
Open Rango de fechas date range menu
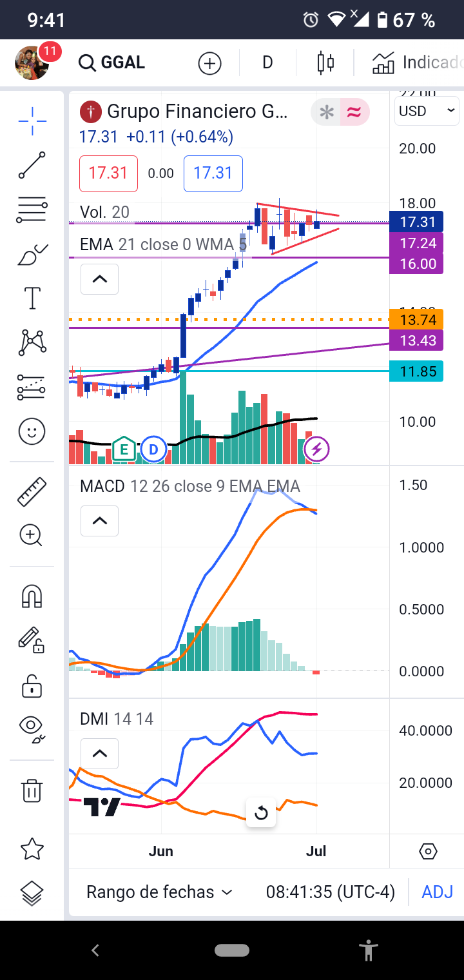pos(159,892)
